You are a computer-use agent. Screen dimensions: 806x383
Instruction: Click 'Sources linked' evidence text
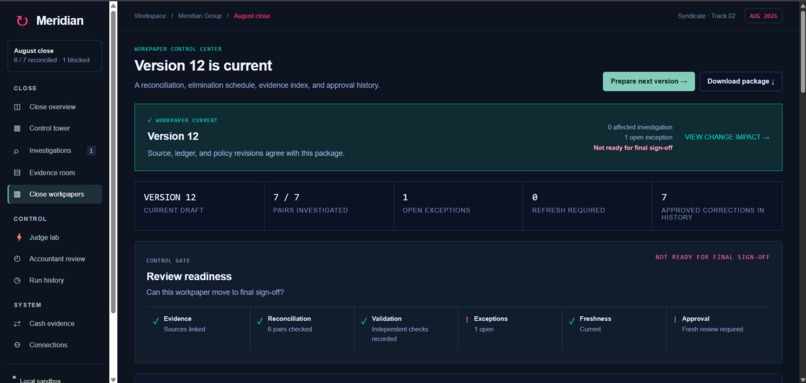tap(184, 329)
